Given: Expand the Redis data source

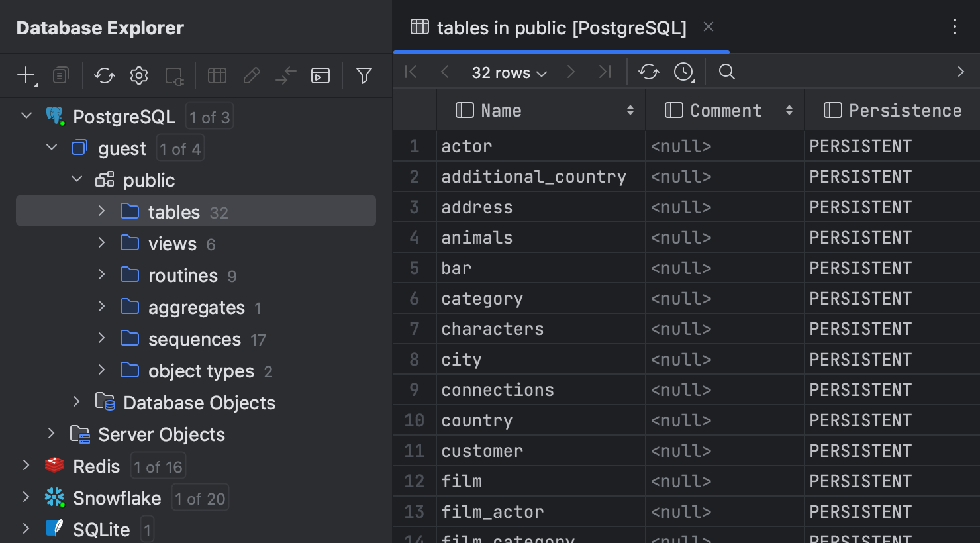Looking at the screenshot, I should pyautogui.click(x=26, y=465).
